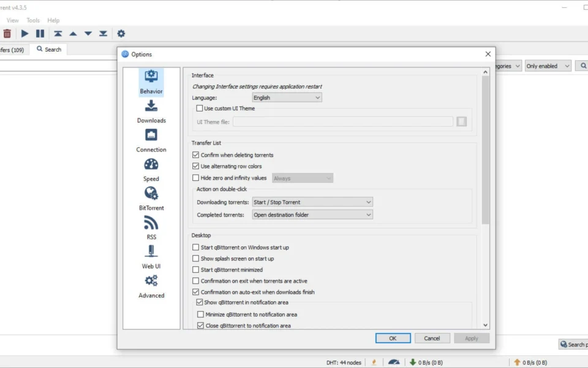Image resolution: width=588 pixels, height=368 pixels.
Task: Open the Connection settings category
Action: click(151, 141)
